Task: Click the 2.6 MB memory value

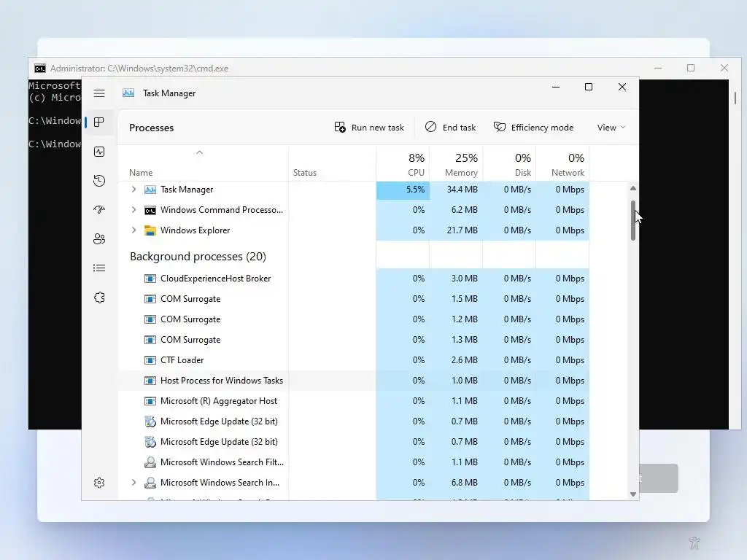Action: pos(465,360)
